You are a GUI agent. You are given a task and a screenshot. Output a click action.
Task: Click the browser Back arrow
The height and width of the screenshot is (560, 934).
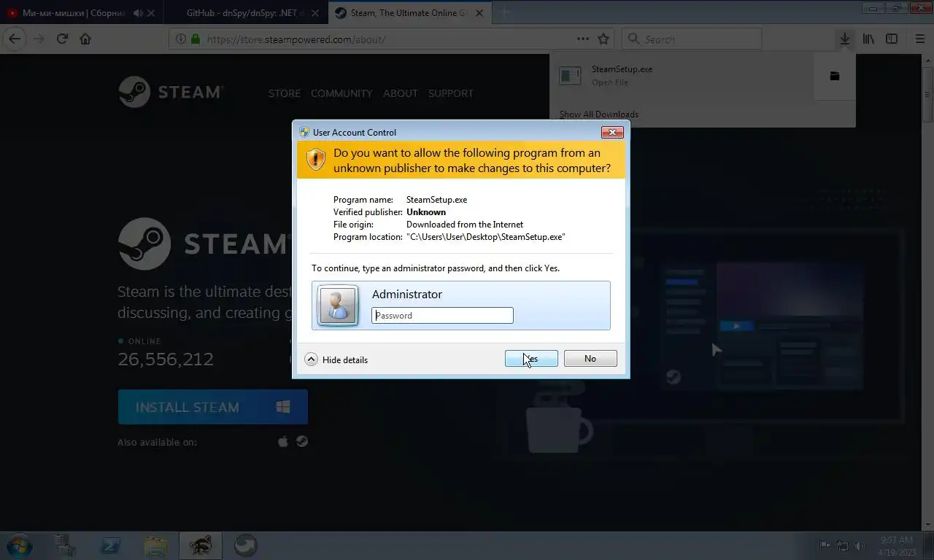(x=15, y=39)
